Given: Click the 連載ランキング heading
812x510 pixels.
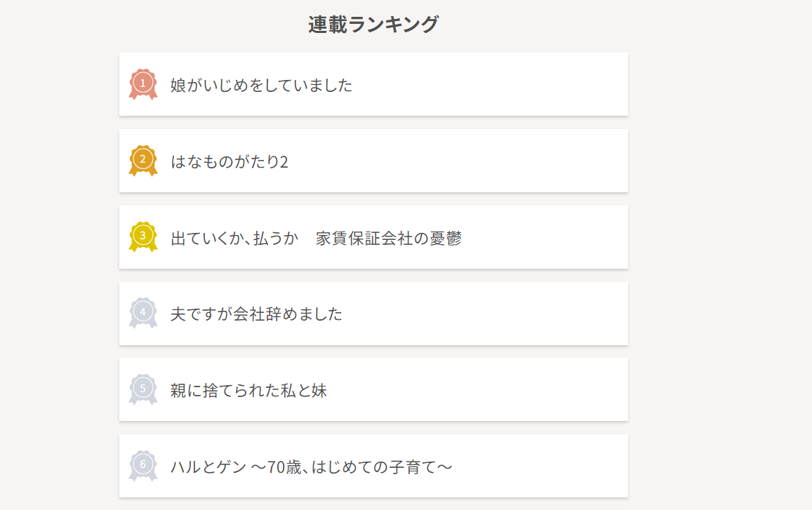Looking at the screenshot, I should click(373, 25).
